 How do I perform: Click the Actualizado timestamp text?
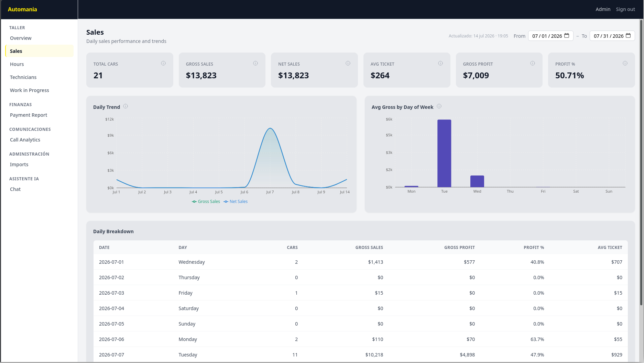coord(478,36)
